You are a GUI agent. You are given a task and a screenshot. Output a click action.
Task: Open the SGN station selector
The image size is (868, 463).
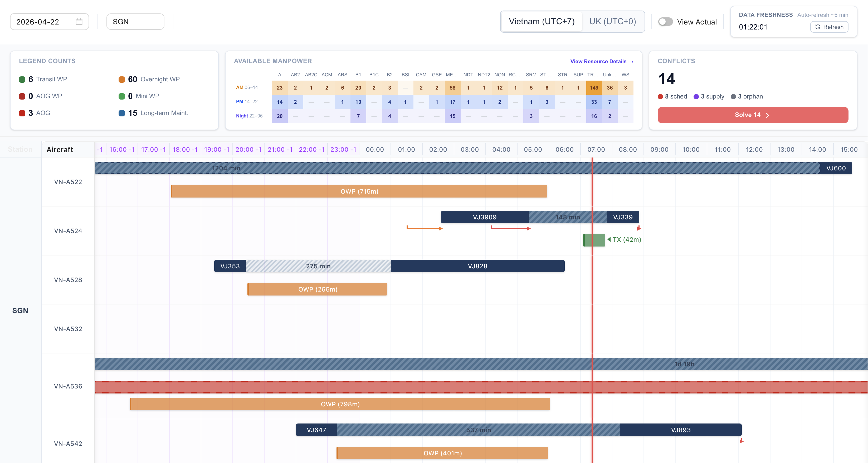[135, 21]
